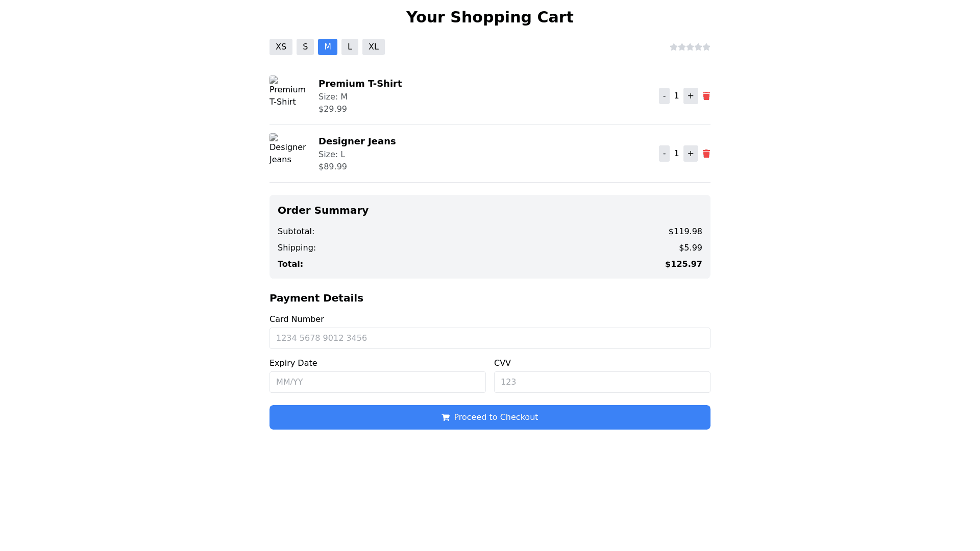Pick the XL size button

pyautogui.click(x=374, y=47)
